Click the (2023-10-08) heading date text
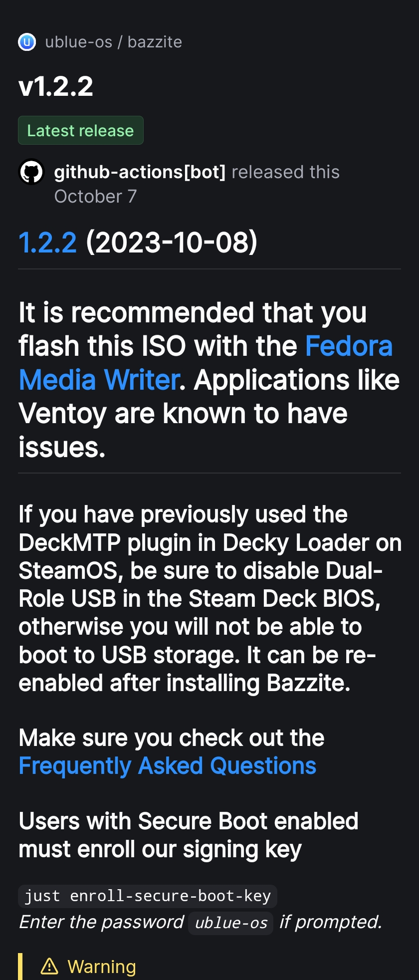The width and height of the screenshot is (419, 980). (x=172, y=243)
